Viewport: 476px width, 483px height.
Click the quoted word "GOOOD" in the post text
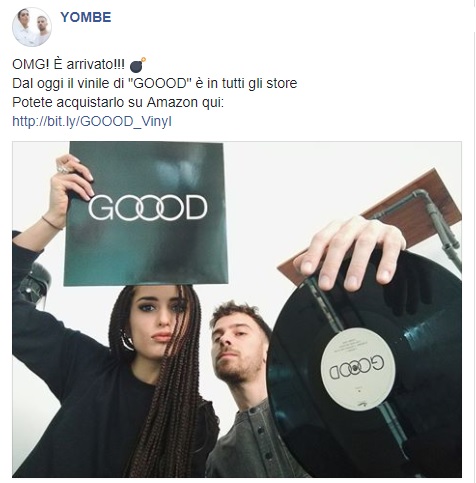click(159, 83)
